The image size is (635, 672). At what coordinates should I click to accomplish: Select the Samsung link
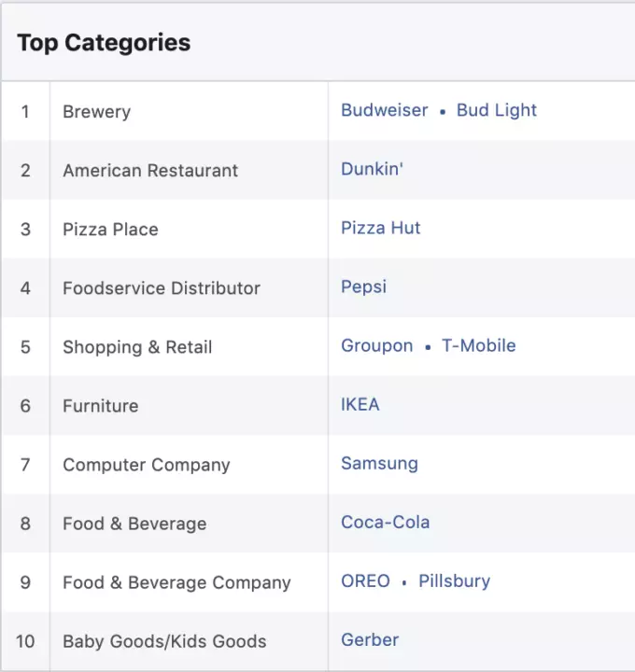379,463
